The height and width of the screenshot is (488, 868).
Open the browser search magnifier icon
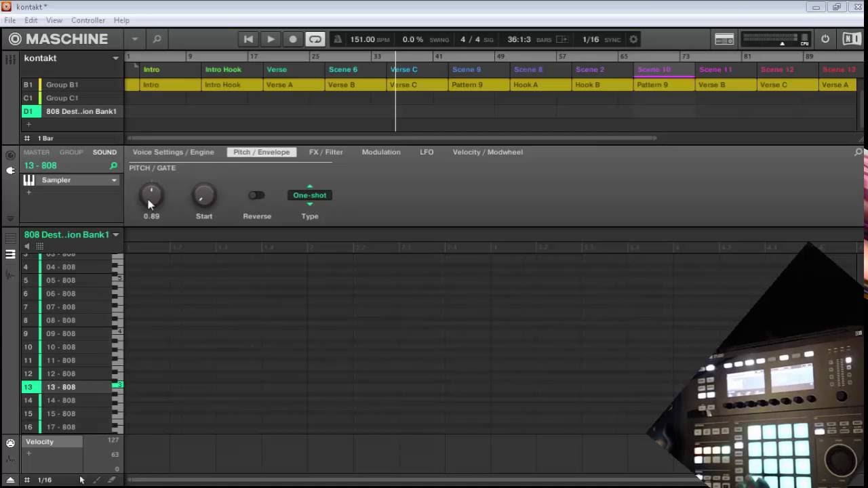point(157,39)
